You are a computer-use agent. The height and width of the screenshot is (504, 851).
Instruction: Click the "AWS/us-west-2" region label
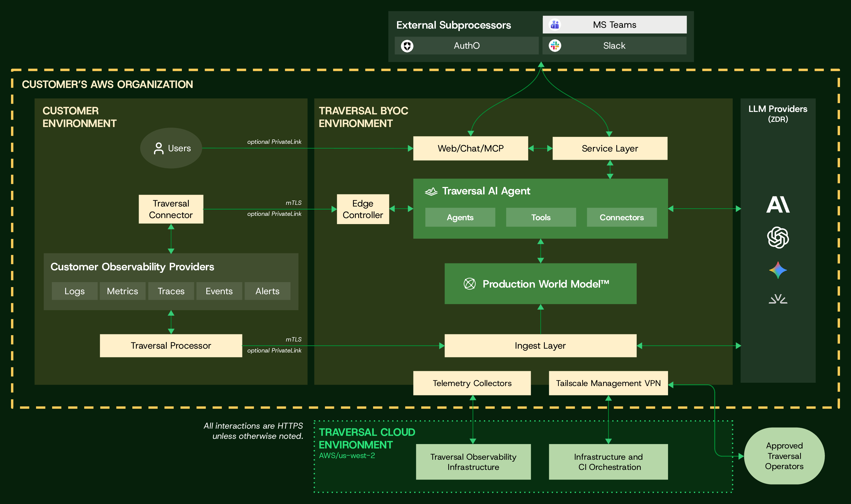[x=347, y=455]
